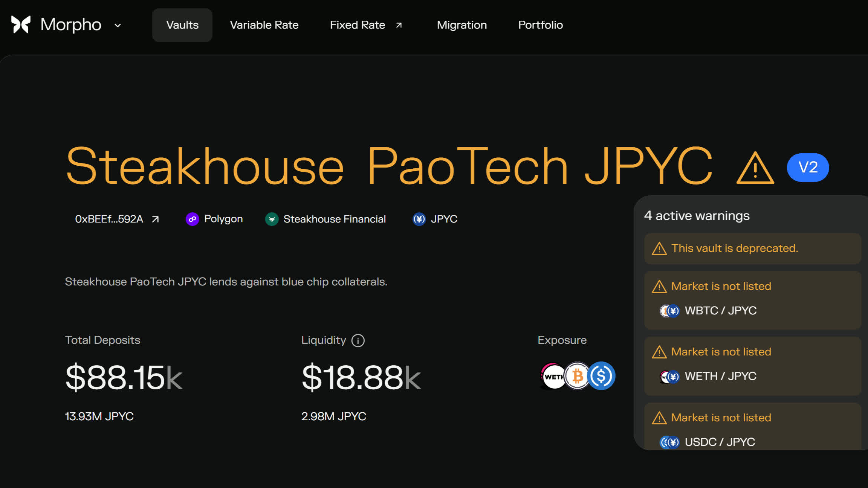
Task: Open the WETH / JPYC market warning
Action: pos(753,366)
